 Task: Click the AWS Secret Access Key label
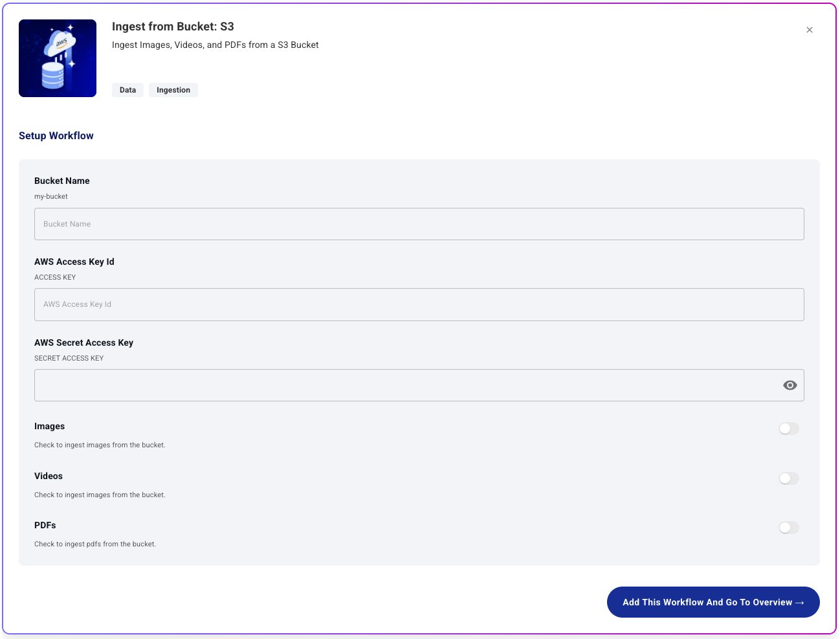click(x=83, y=342)
